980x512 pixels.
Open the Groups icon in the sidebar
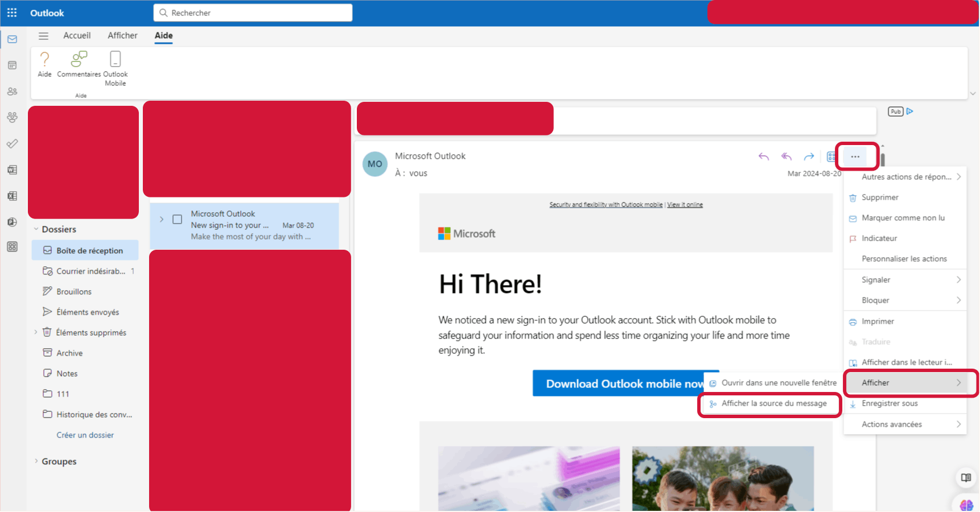coord(12,117)
